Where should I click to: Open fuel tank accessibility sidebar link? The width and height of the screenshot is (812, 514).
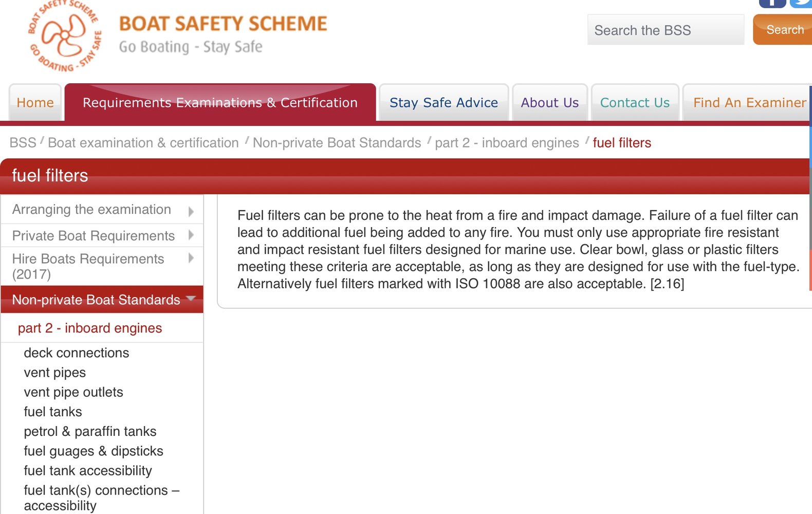pos(88,471)
